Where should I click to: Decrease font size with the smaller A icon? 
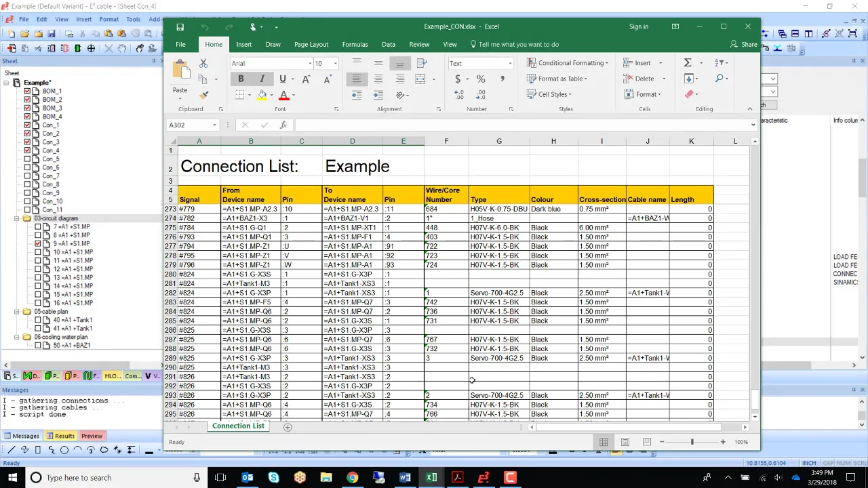pos(327,79)
